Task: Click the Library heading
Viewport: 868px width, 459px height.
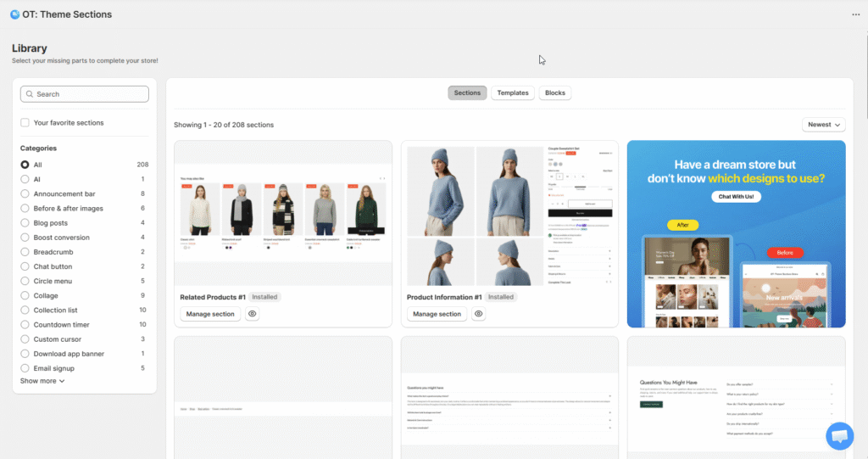Action: [x=30, y=48]
